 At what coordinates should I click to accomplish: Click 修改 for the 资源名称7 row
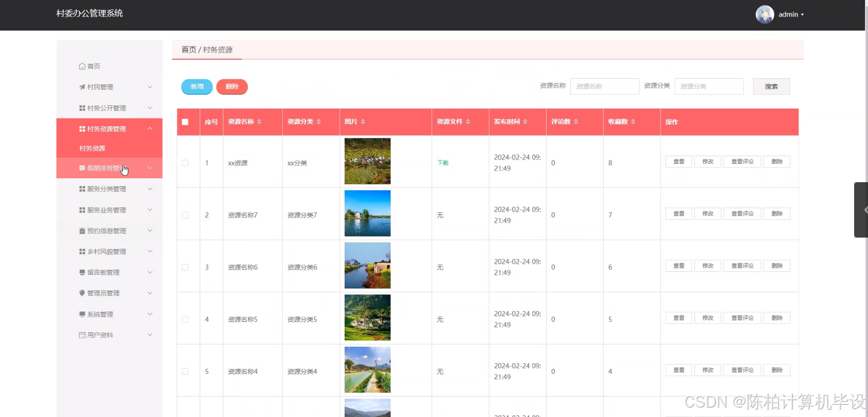(708, 214)
